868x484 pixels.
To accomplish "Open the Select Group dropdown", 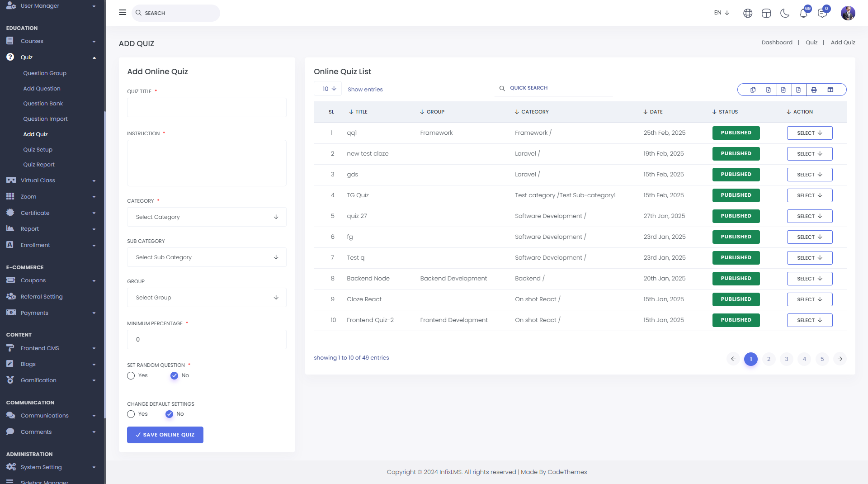I will click(207, 298).
